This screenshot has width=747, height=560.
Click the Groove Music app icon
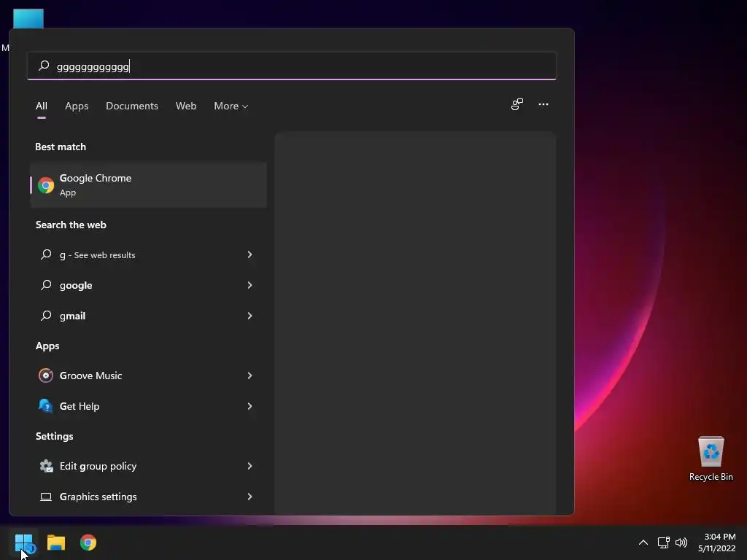pos(46,376)
